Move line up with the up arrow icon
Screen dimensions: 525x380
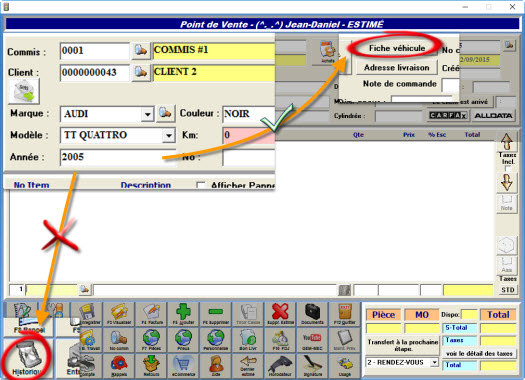[x=507, y=142]
